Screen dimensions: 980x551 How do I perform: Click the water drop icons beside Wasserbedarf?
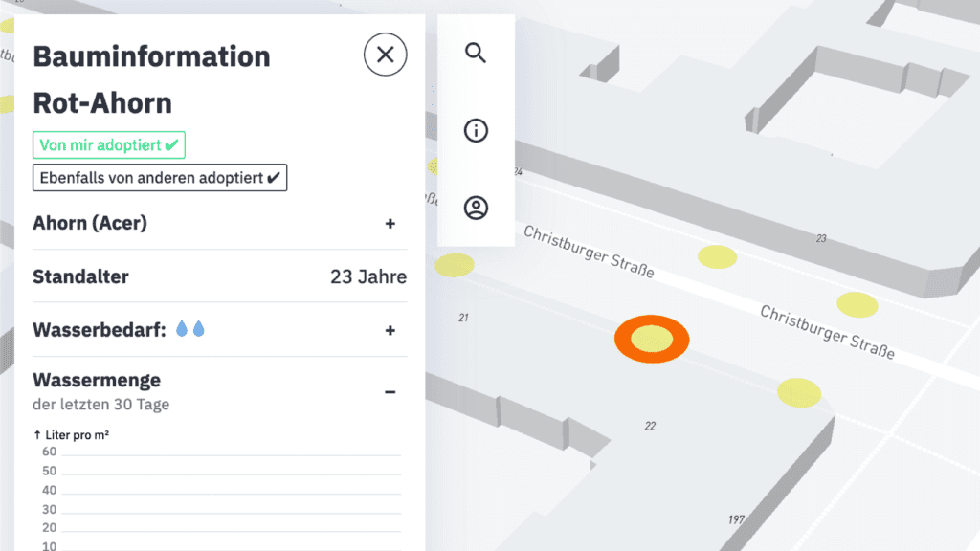click(190, 329)
